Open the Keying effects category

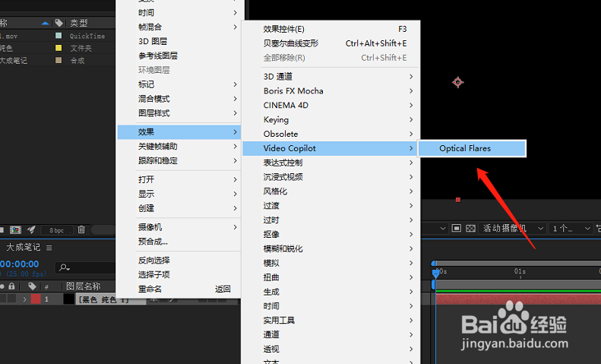tap(331, 119)
